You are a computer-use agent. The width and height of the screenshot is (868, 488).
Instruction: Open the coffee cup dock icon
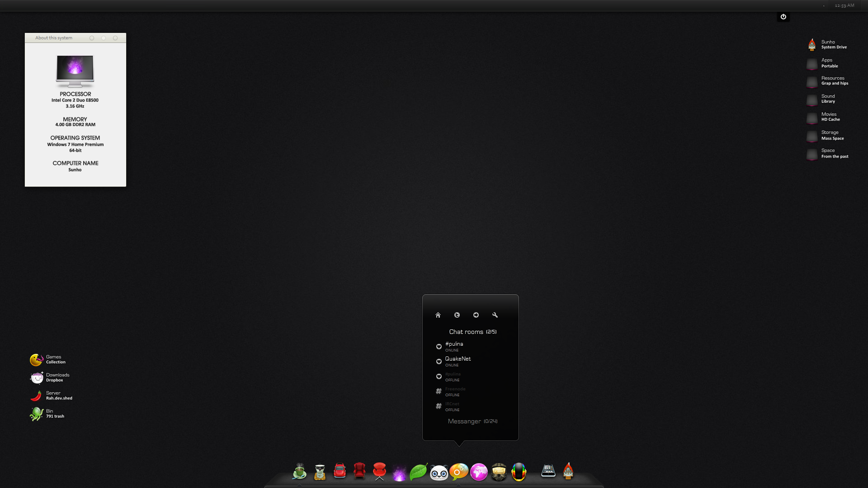(x=299, y=471)
